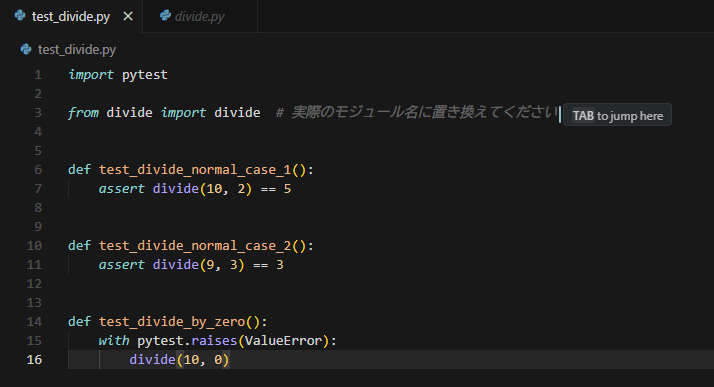The width and height of the screenshot is (714, 387).
Task: Click line number 3 in gutter
Action: click(38, 112)
